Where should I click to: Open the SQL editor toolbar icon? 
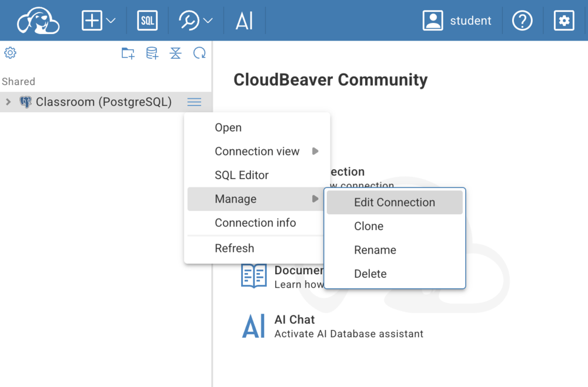(x=148, y=21)
